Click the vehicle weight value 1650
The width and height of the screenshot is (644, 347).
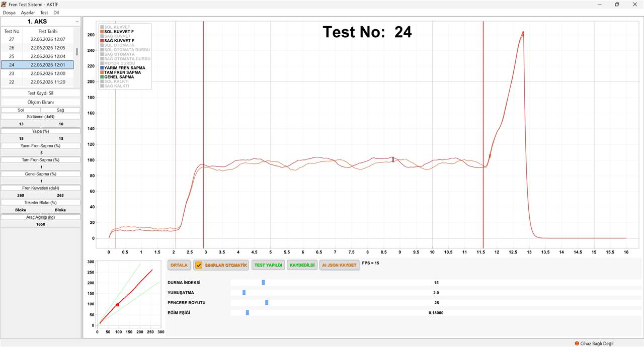[41, 224]
